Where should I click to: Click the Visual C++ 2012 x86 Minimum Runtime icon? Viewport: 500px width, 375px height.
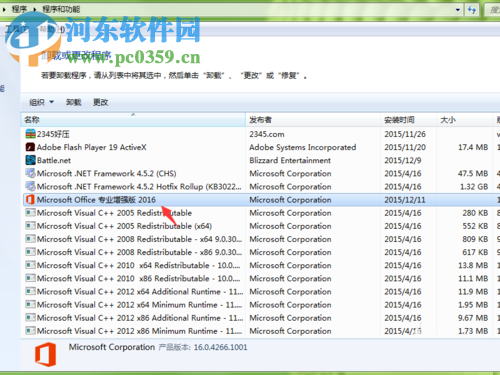(30, 331)
